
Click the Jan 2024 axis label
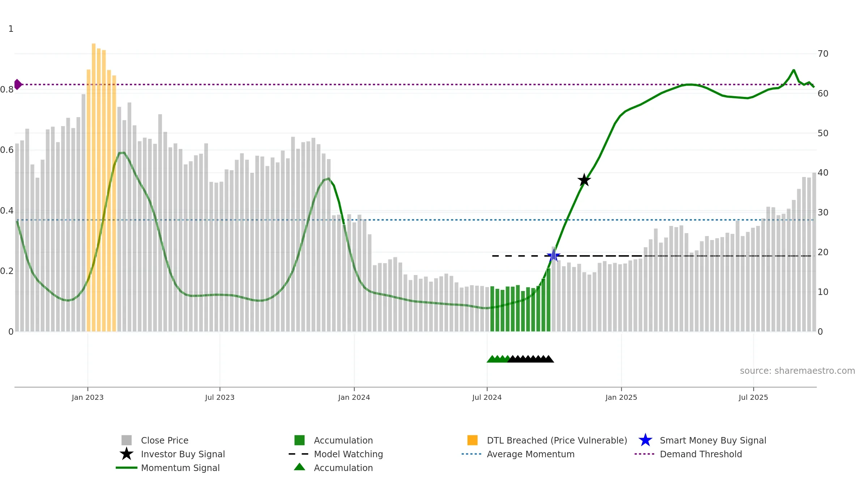click(354, 397)
